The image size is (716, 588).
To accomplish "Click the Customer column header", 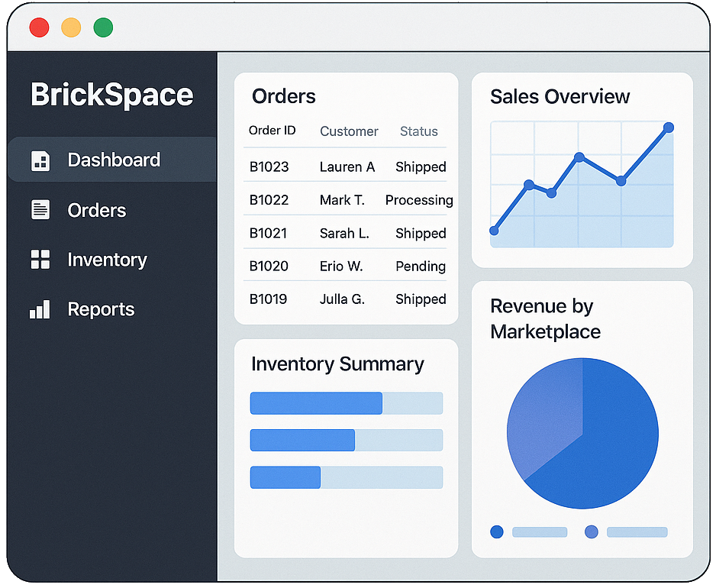I will [x=349, y=131].
